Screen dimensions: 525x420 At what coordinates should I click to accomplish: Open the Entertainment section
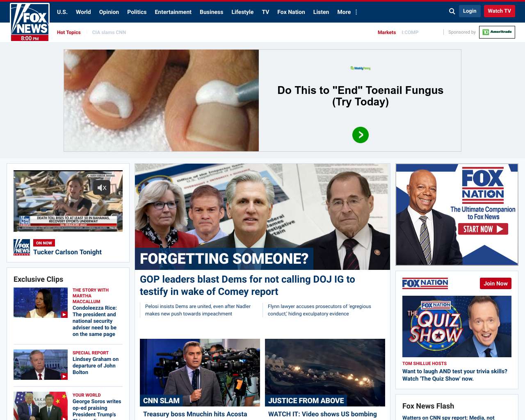pos(173,12)
